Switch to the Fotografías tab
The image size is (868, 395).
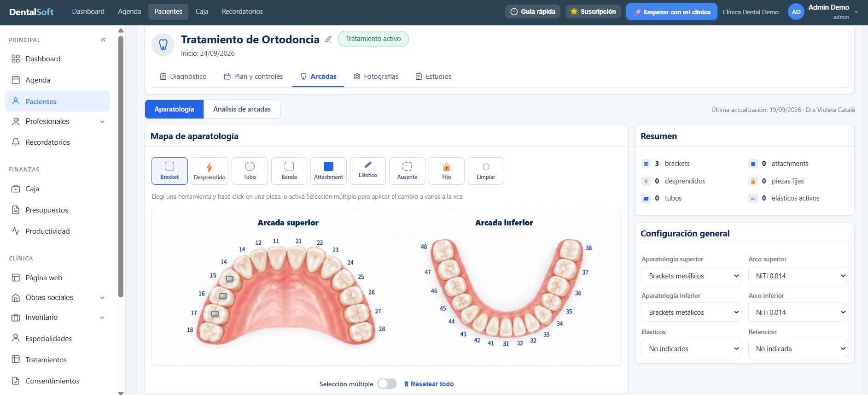376,77
